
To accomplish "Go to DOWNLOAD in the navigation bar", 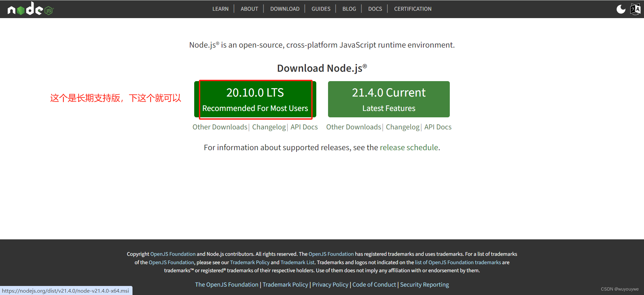I will pyautogui.click(x=285, y=9).
